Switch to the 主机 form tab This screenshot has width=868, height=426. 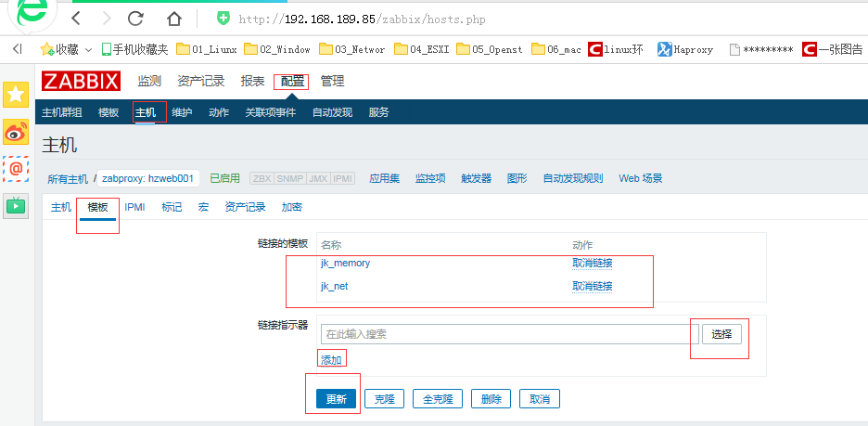pos(61,207)
